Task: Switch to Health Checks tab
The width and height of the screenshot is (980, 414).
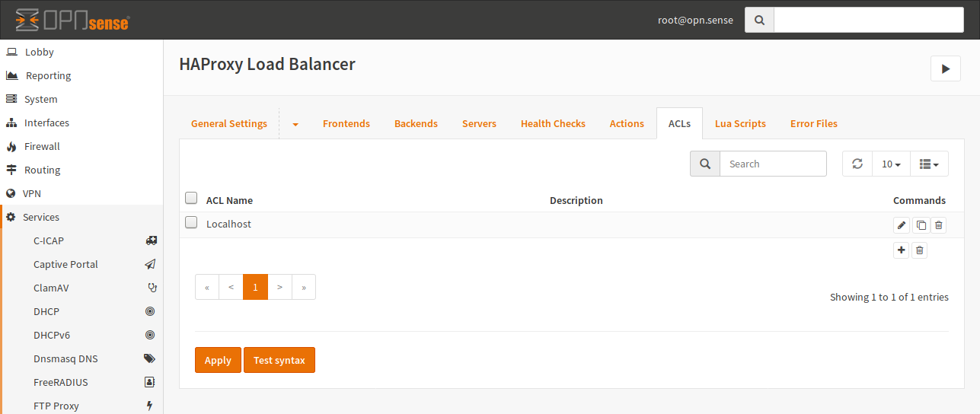Action: pos(553,123)
